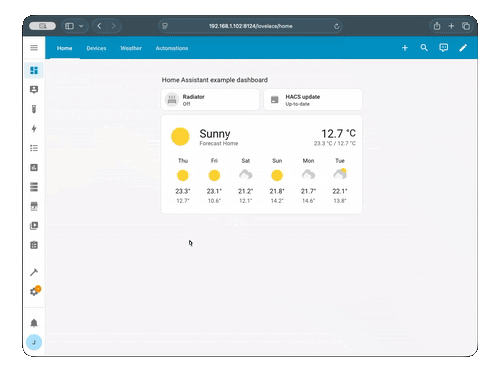Click the Sunny weather heading
Viewport: 500px width, 386px height.
point(215,134)
